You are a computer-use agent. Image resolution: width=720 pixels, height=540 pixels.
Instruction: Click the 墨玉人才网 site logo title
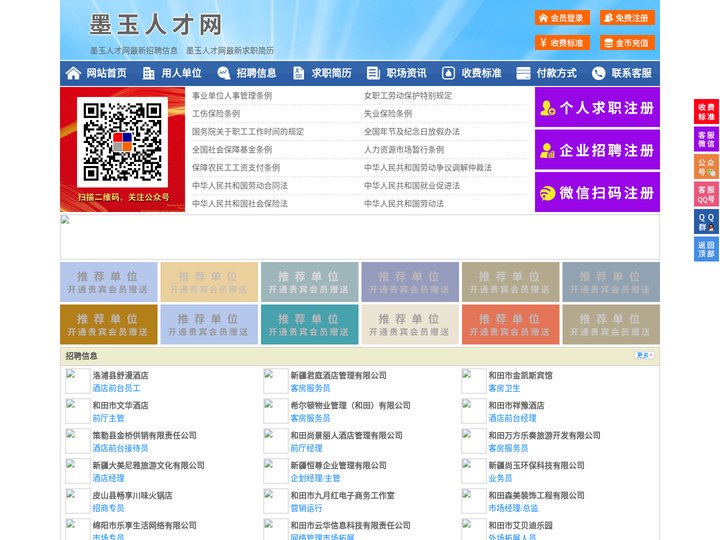click(x=156, y=24)
